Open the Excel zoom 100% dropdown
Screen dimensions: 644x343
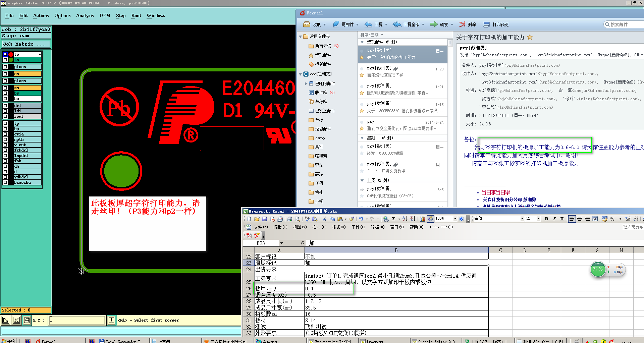click(x=455, y=219)
